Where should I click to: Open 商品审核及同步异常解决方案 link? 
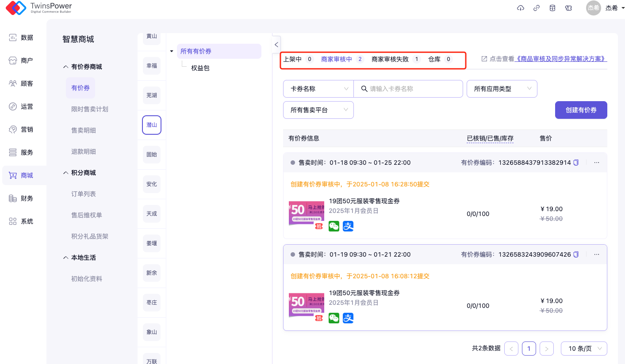[560, 59]
